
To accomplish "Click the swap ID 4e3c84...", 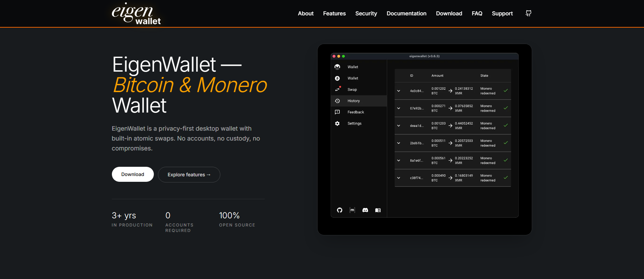I will pos(417,91).
